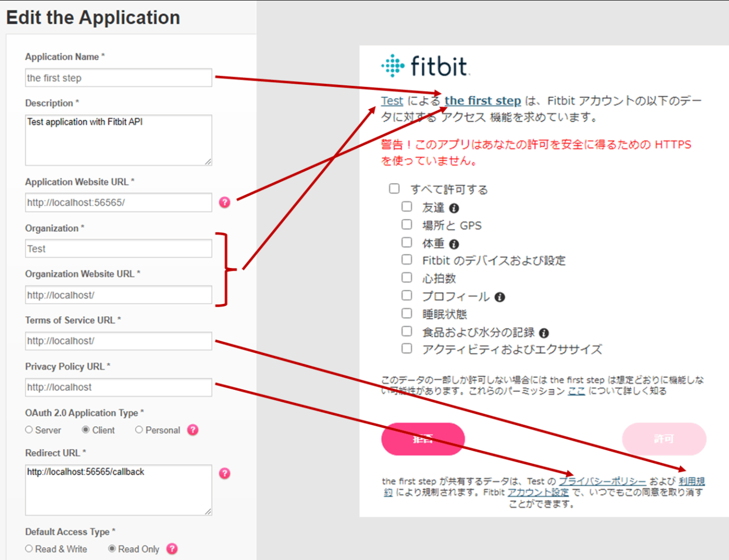This screenshot has height=560, width=729.
Task: Click info icon next to プロフィール permission
Action: [x=500, y=297]
